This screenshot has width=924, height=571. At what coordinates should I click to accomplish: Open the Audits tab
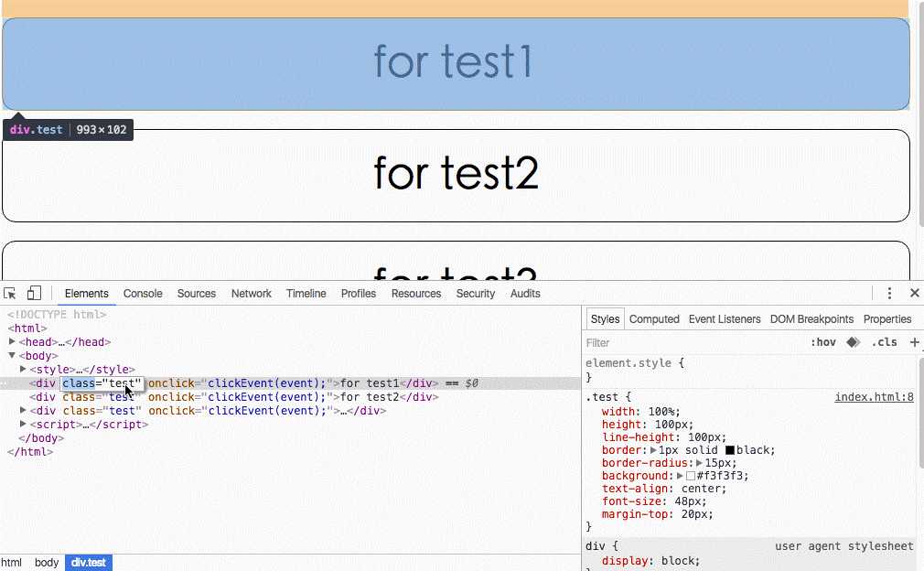tap(525, 294)
